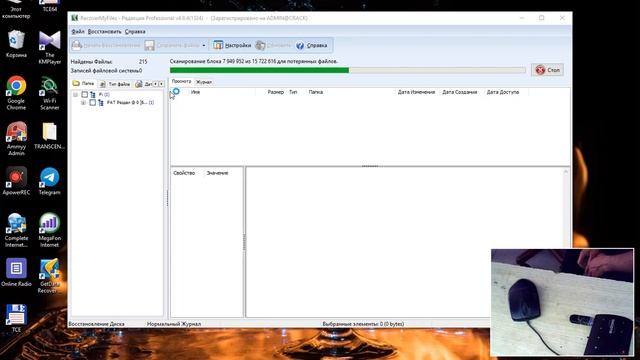Click the blue Справка help toolbar icon

pos(300,45)
